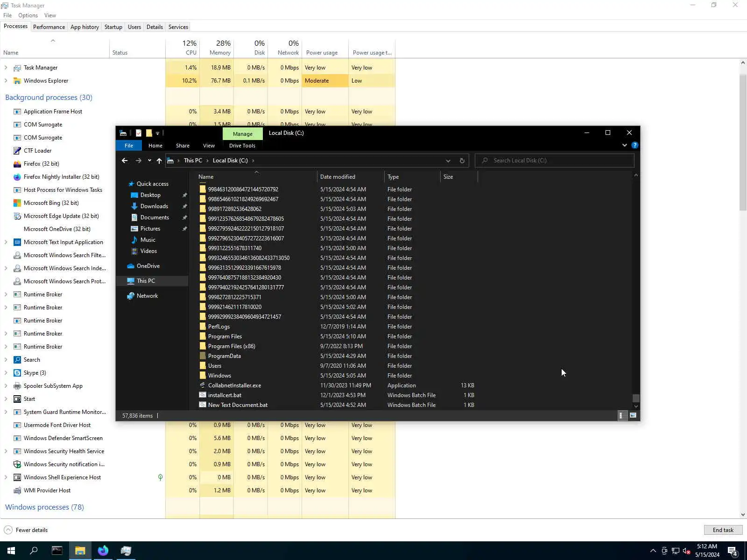
Task: Sort processes by CPU column
Action: tap(183, 48)
